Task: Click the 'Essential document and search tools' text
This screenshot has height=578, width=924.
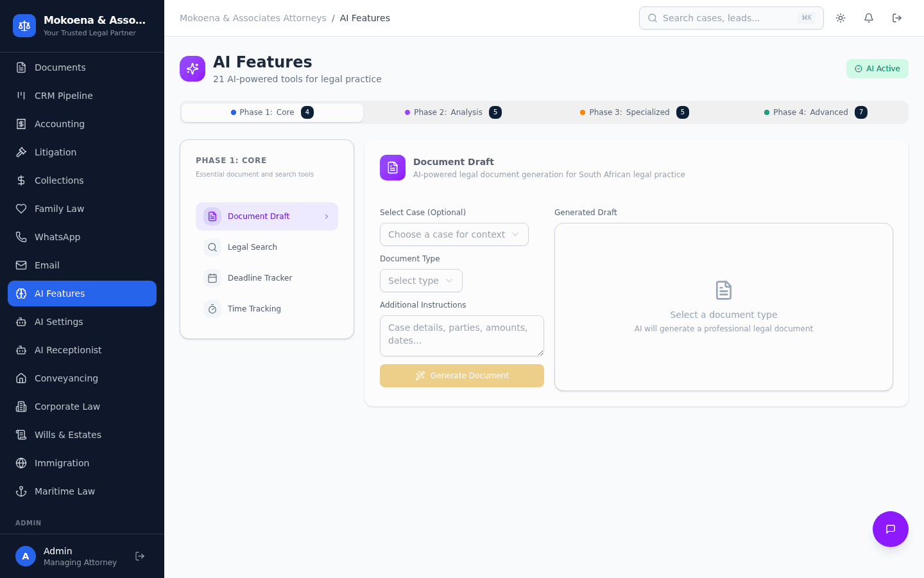Action: (x=255, y=174)
